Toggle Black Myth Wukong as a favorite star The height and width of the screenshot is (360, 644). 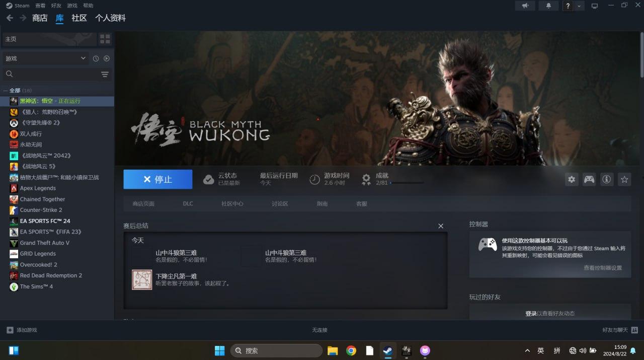(x=624, y=179)
